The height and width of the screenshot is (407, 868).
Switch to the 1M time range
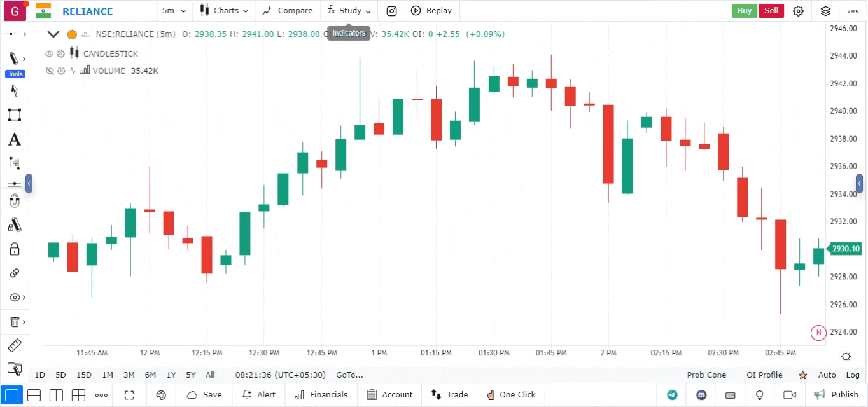point(108,375)
